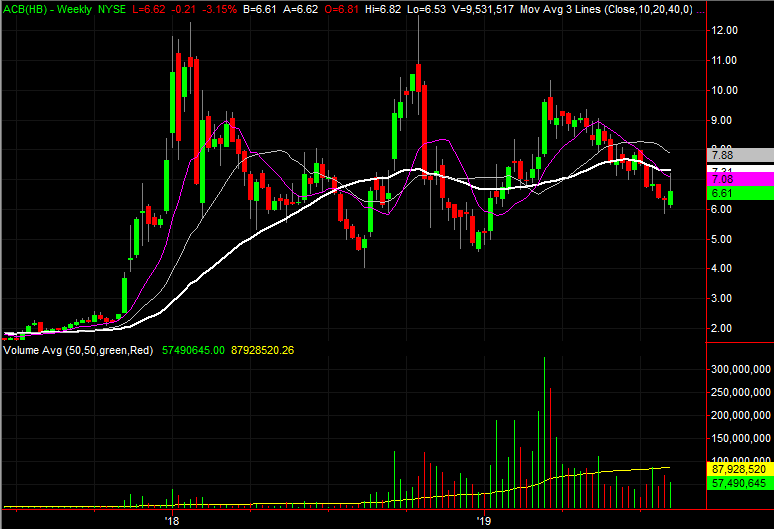Click the 200,000,000 volume axis label
The height and width of the screenshot is (529, 774).
(x=740, y=416)
